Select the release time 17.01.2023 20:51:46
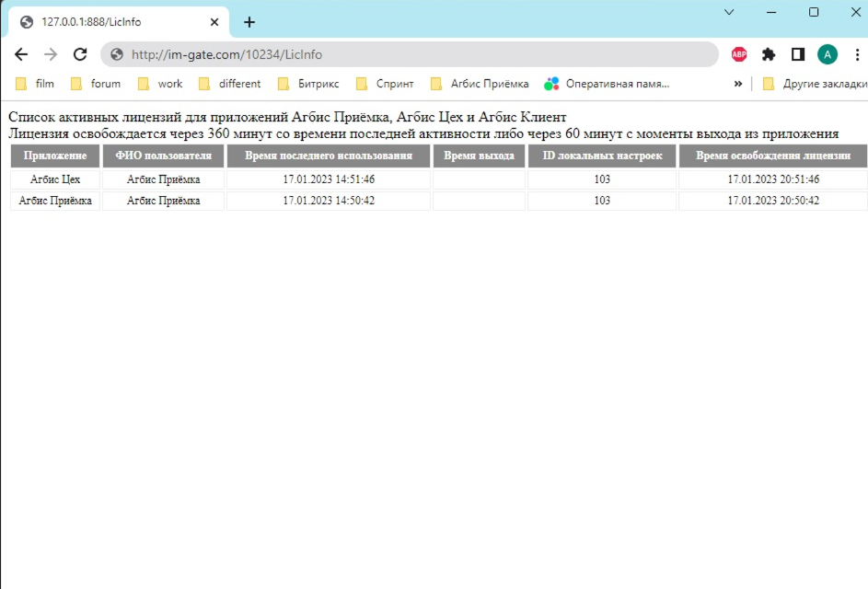 pyautogui.click(x=773, y=179)
